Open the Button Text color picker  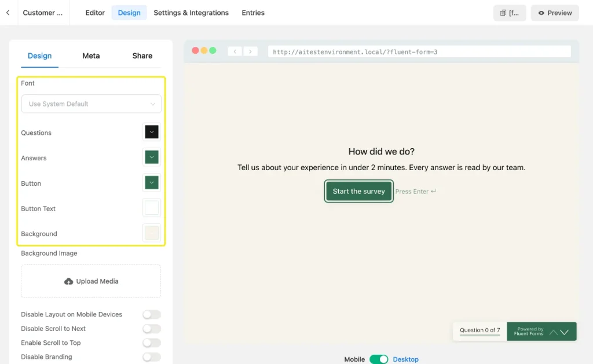152,208
